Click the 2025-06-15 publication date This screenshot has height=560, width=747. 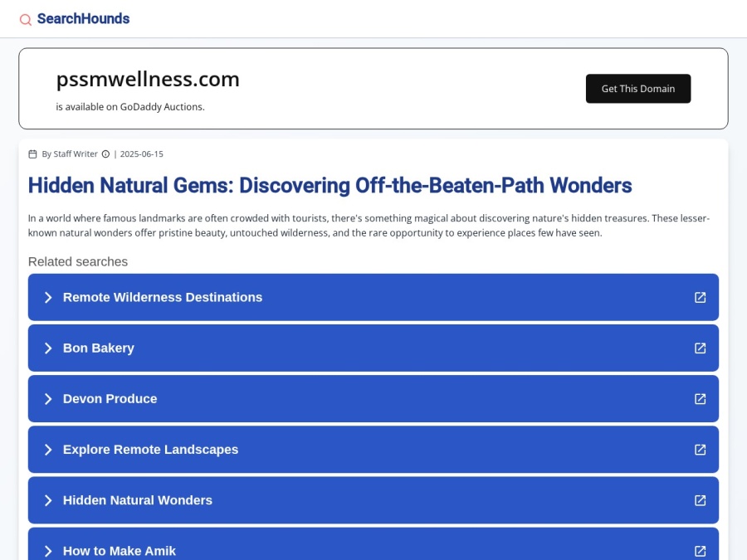pos(141,153)
